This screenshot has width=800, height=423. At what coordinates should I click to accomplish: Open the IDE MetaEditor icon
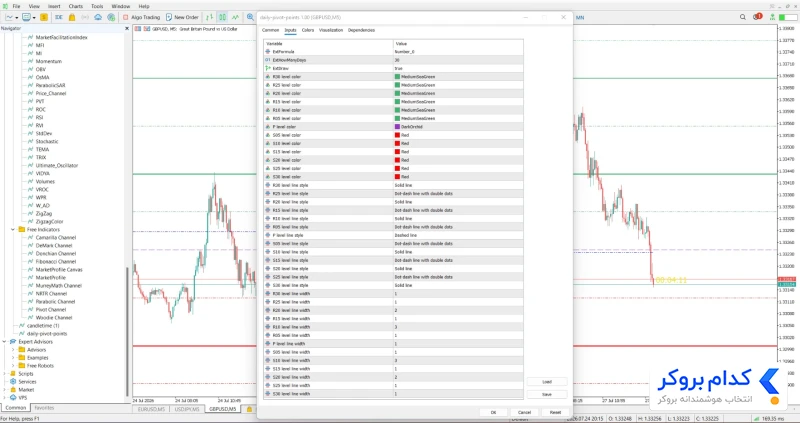click(x=59, y=17)
